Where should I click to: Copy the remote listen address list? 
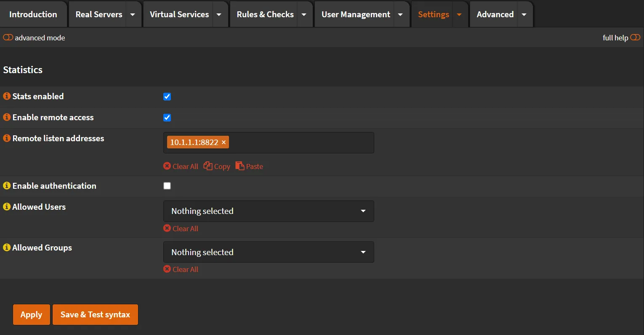pyautogui.click(x=217, y=166)
